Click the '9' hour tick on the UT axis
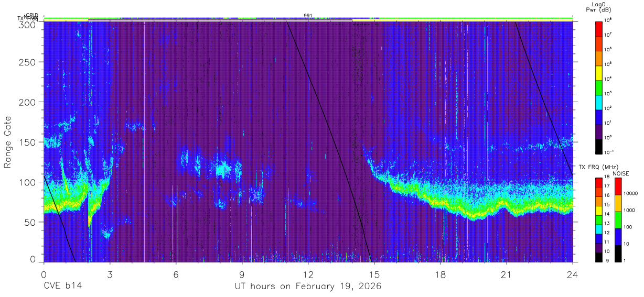Viewport: 644px width, 297px height. click(242, 274)
